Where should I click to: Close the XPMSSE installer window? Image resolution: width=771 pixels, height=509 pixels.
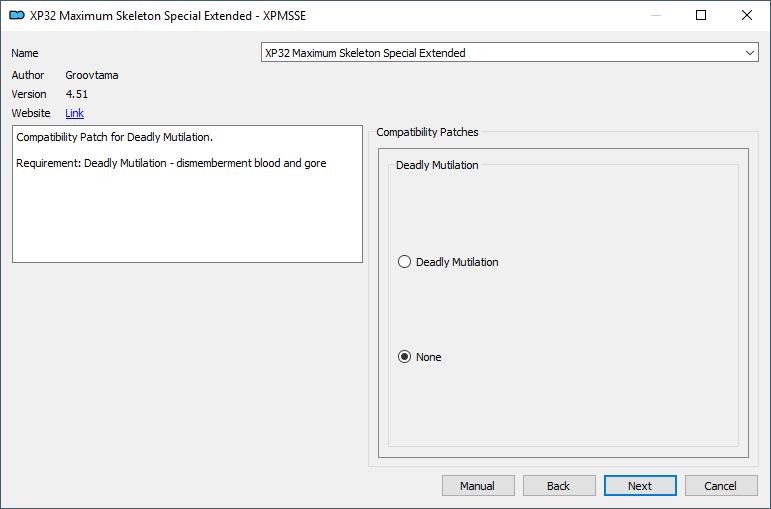tap(746, 15)
